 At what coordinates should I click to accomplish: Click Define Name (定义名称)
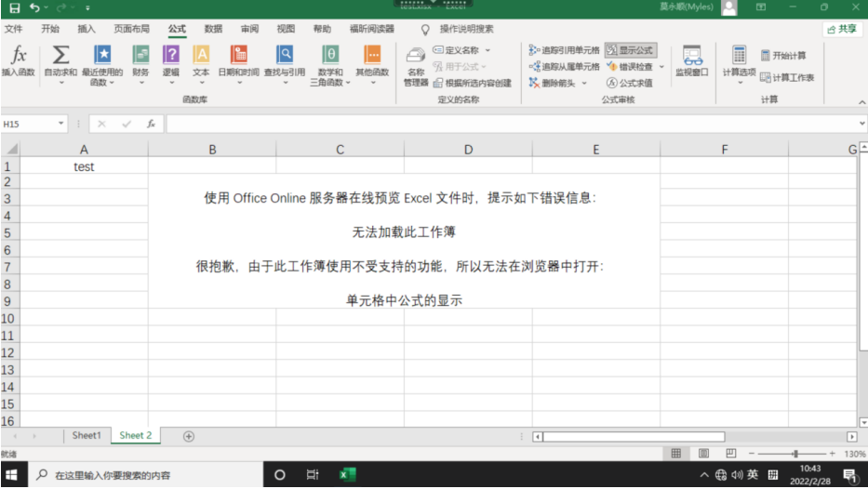coord(456,50)
